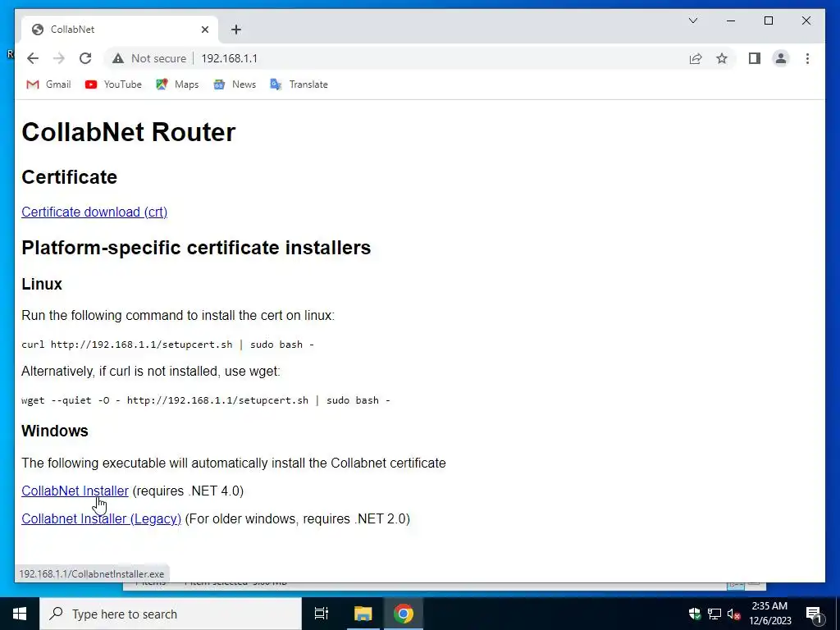Screen dimensions: 840x630
Task: Click the taskbar search box
Action: [x=171, y=614]
